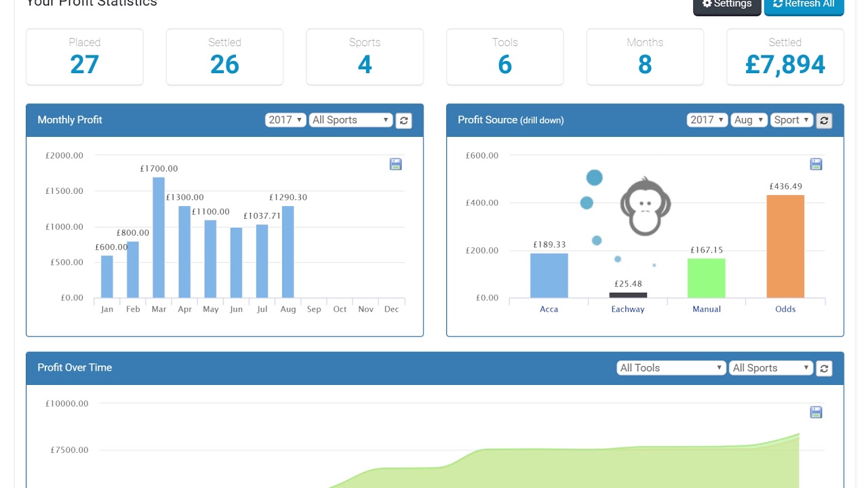This screenshot has width=868, height=488.
Task: Open the All Tools dropdown
Action: coord(670,368)
